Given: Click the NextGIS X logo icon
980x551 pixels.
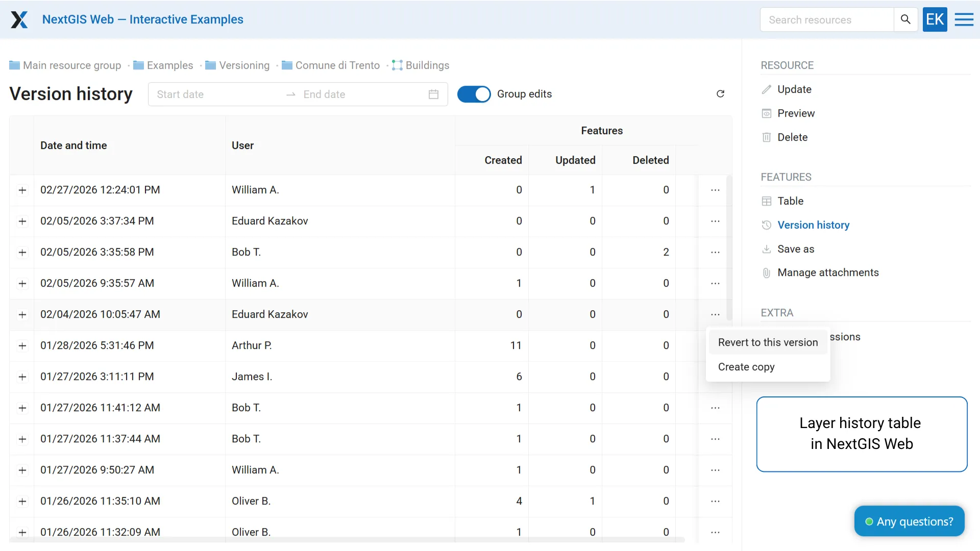Looking at the screenshot, I should (19, 19).
